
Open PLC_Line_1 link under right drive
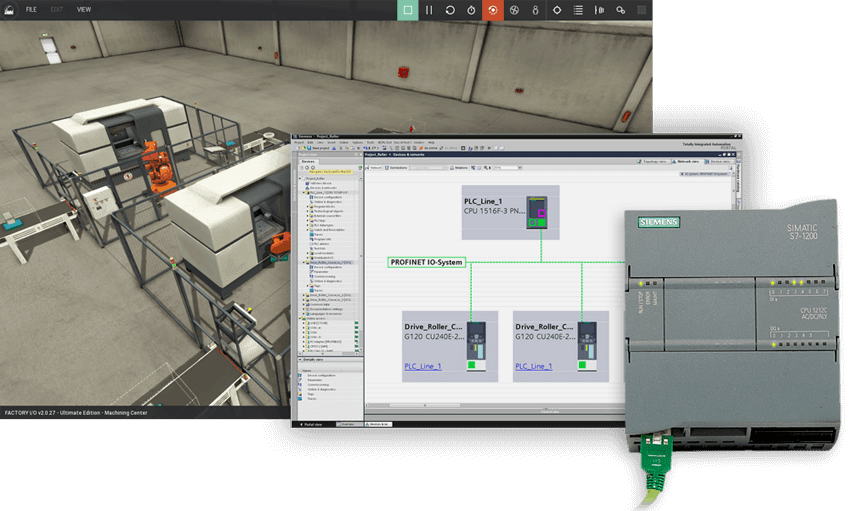(x=533, y=366)
